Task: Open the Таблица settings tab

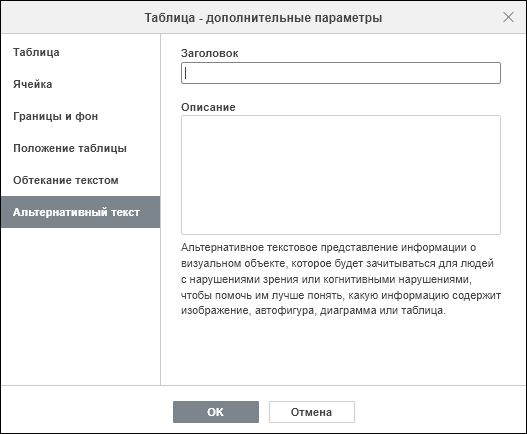Action: pyautogui.click(x=80, y=52)
